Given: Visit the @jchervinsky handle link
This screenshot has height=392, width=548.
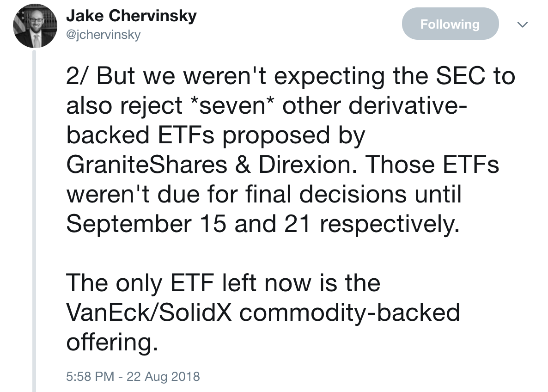Looking at the screenshot, I should [x=104, y=35].
